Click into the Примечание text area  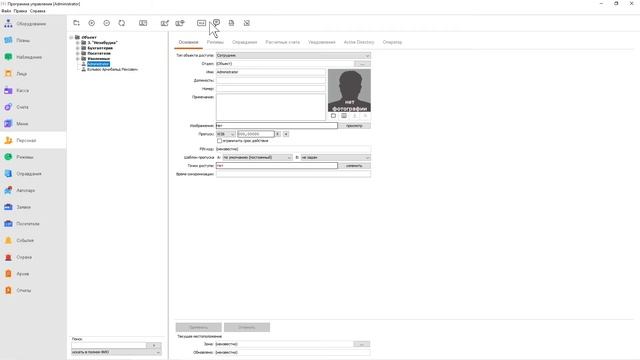(x=271, y=107)
